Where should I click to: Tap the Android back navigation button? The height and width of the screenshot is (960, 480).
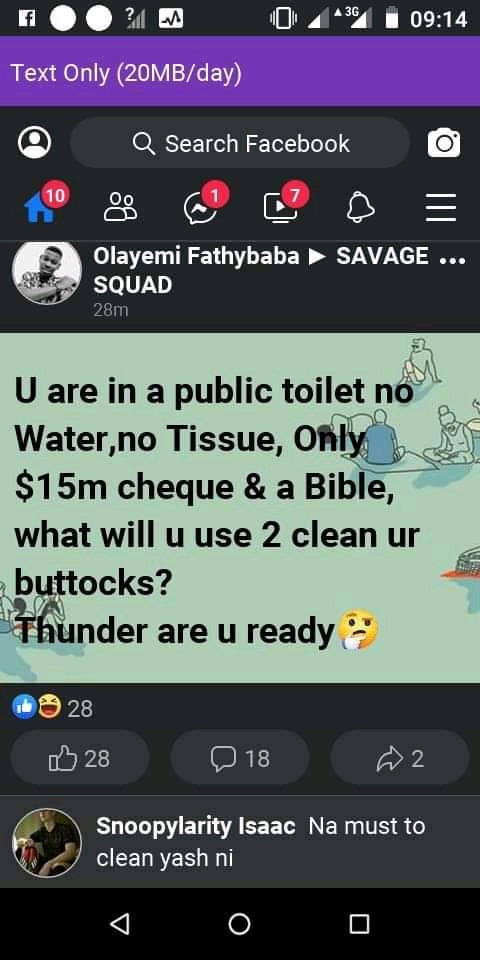pyautogui.click(x=120, y=923)
